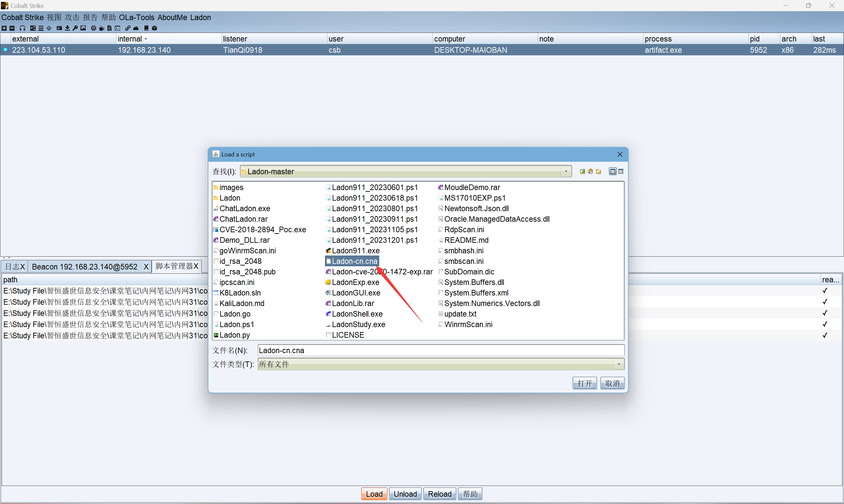Click the document Office macro icon
Image resolution: width=844 pixels, height=504 pixels.
click(109, 28)
